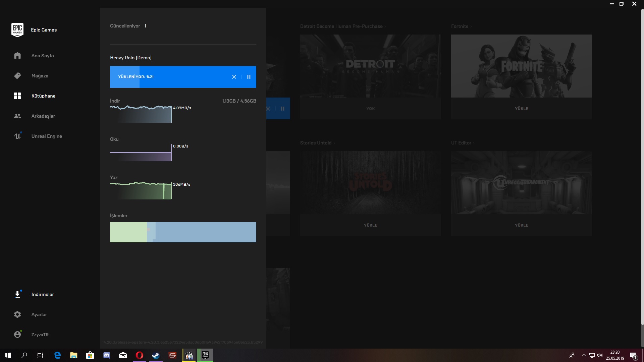Open the Mail app from the taskbar
Viewport: 644px width, 362px height.
click(x=123, y=355)
